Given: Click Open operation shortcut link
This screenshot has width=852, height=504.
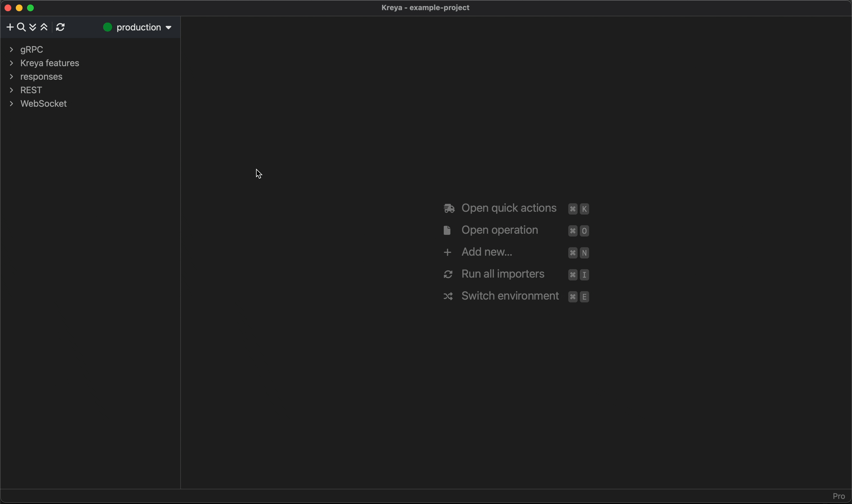Looking at the screenshot, I should pos(500,230).
